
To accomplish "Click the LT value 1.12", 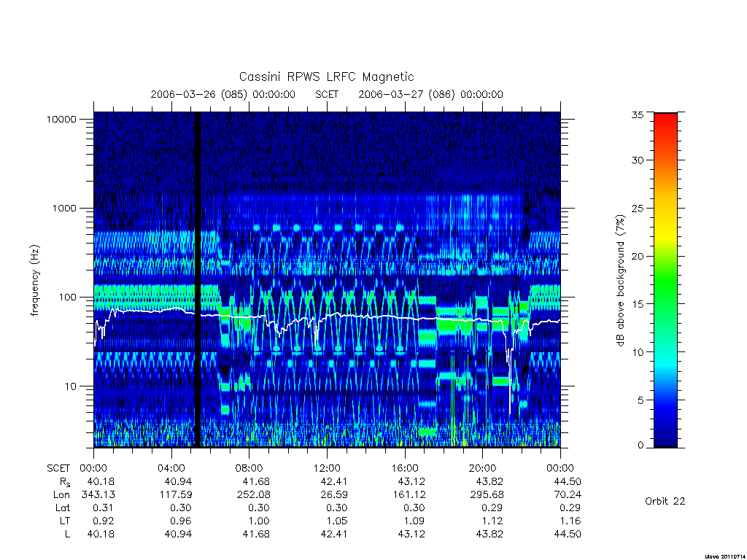I will (492, 521).
